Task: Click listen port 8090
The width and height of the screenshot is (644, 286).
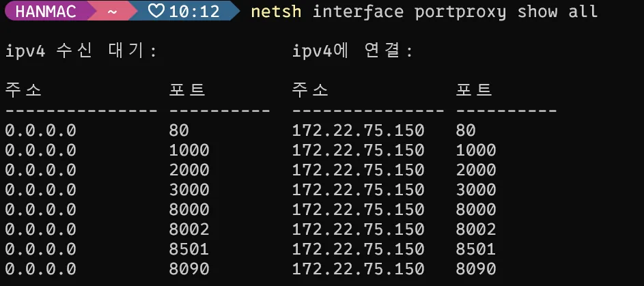Action: (x=189, y=269)
